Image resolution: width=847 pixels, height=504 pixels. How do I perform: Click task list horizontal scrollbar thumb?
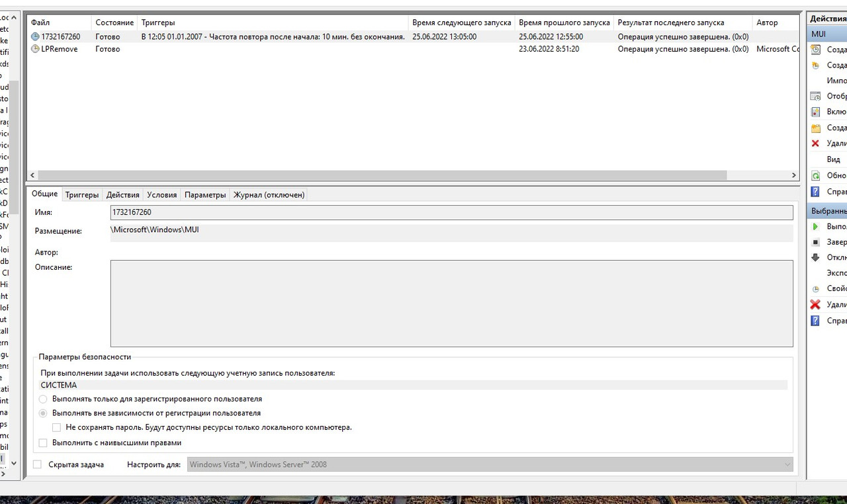click(x=382, y=175)
